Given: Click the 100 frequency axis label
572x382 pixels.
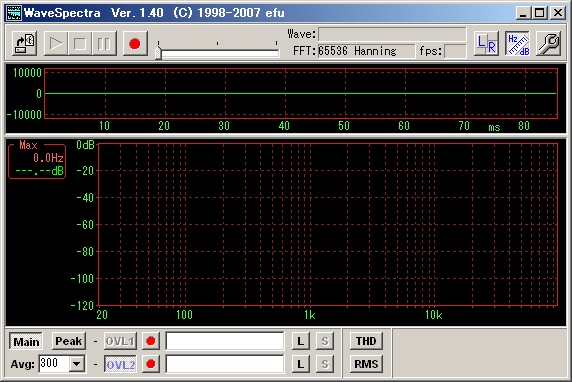Looking at the screenshot, I should (x=184, y=315).
